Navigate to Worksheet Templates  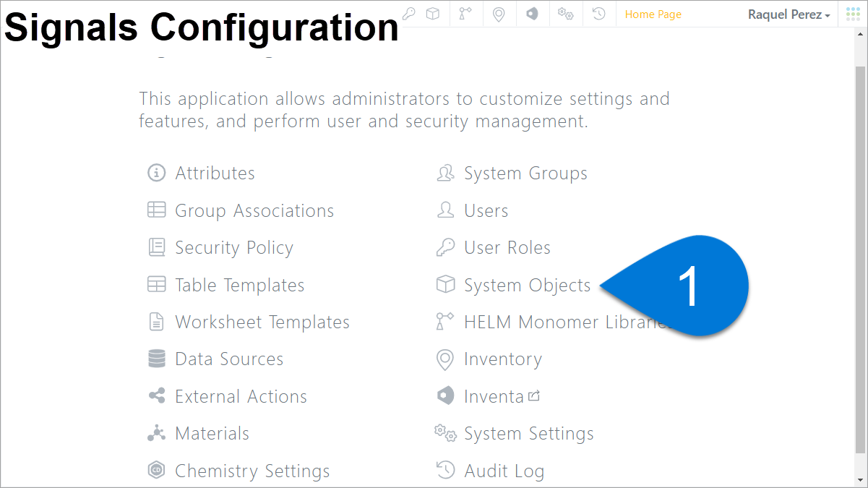click(262, 322)
